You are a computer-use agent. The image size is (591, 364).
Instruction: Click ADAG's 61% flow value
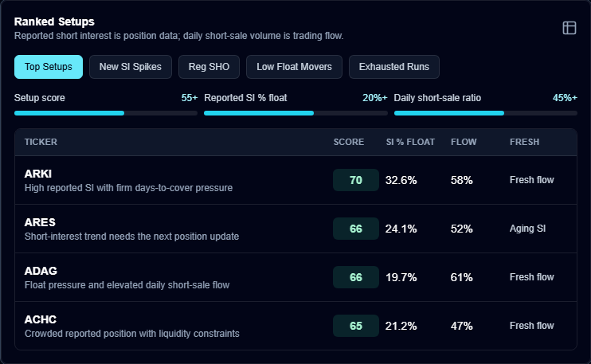point(462,277)
